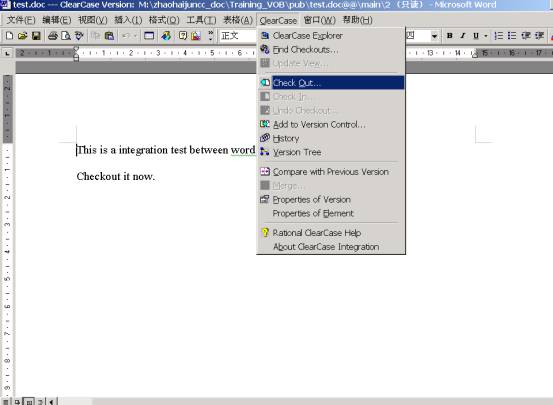Toggle Underline formatting button
This screenshot has height=405, width=553.
coord(476,36)
